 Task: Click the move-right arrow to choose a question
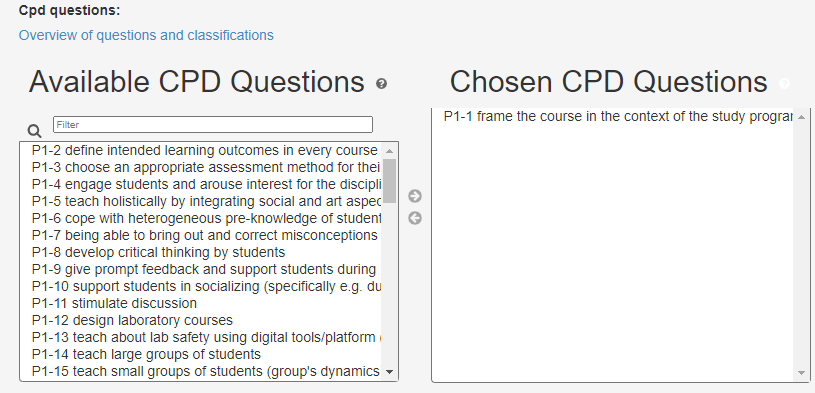415,196
